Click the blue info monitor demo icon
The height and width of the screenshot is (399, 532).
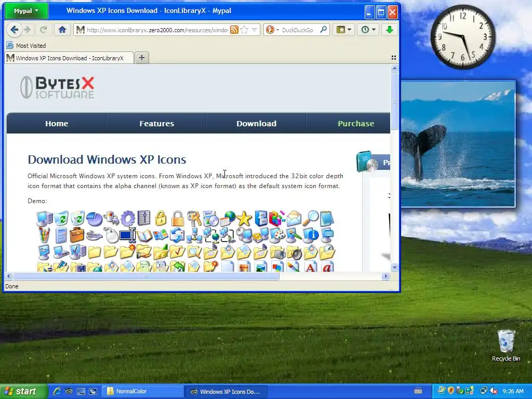(x=311, y=235)
